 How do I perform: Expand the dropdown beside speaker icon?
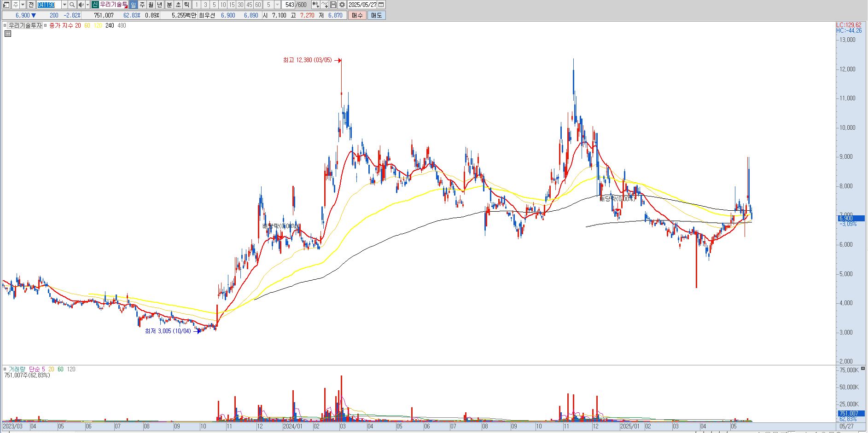point(87,5)
